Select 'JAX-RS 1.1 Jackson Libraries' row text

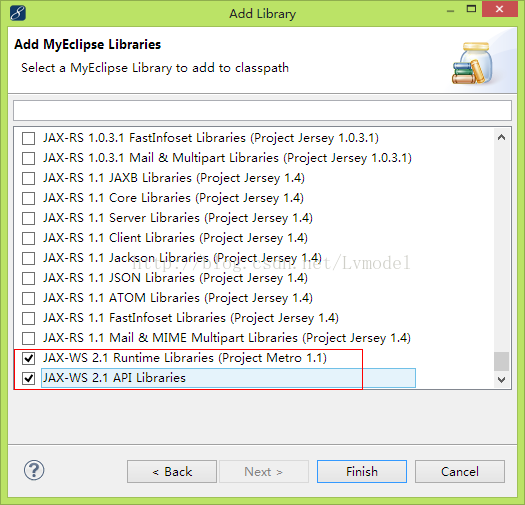182,258
